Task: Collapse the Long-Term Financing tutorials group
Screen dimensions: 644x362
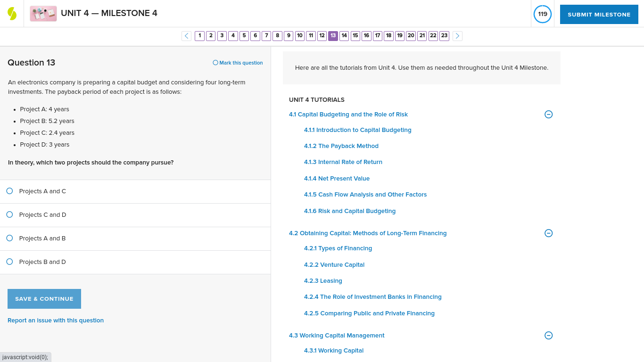Action: click(x=548, y=233)
